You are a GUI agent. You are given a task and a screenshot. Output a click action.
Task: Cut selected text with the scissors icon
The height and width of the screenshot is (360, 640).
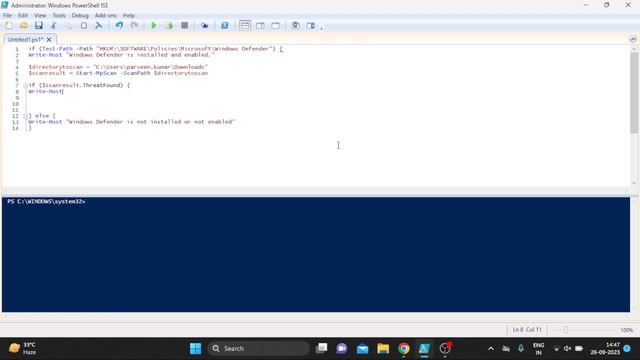pyautogui.click(x=53, y=26)
